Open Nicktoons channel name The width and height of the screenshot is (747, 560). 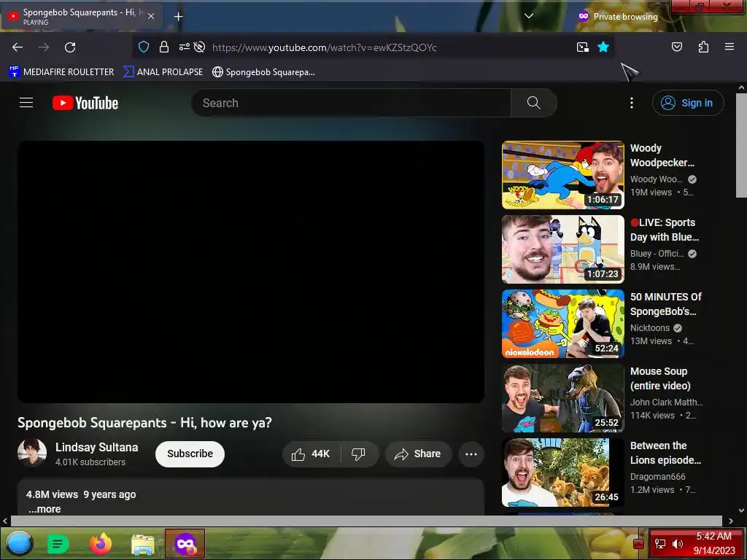650,328
